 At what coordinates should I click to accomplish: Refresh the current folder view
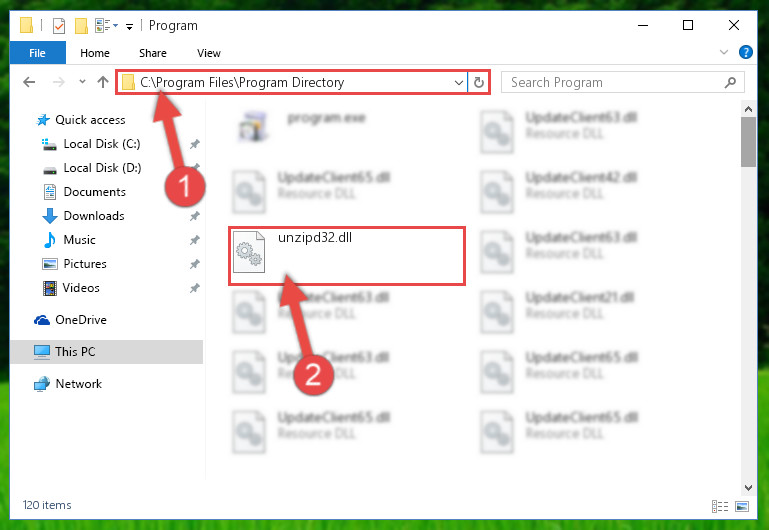pos(479,82)
